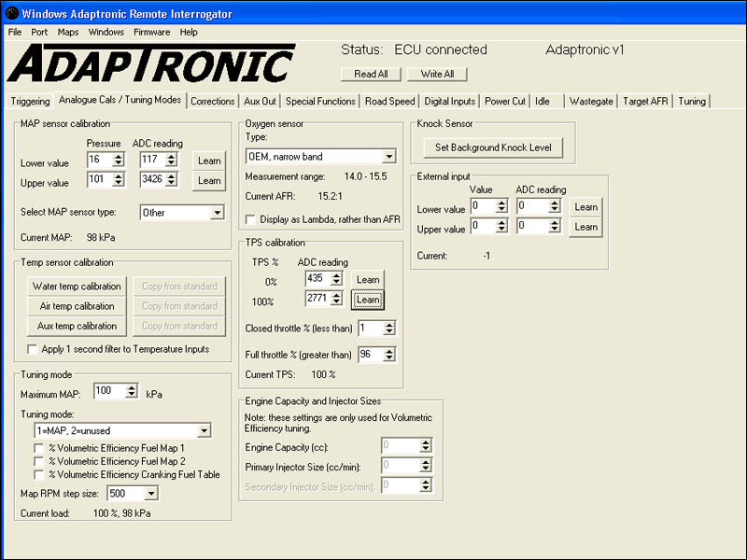Switch to the Target AFR tab
Screen dimensions: 747x560
645,101
